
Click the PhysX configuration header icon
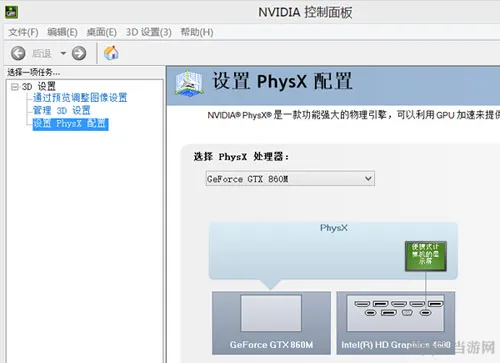(x=189, y=83)
